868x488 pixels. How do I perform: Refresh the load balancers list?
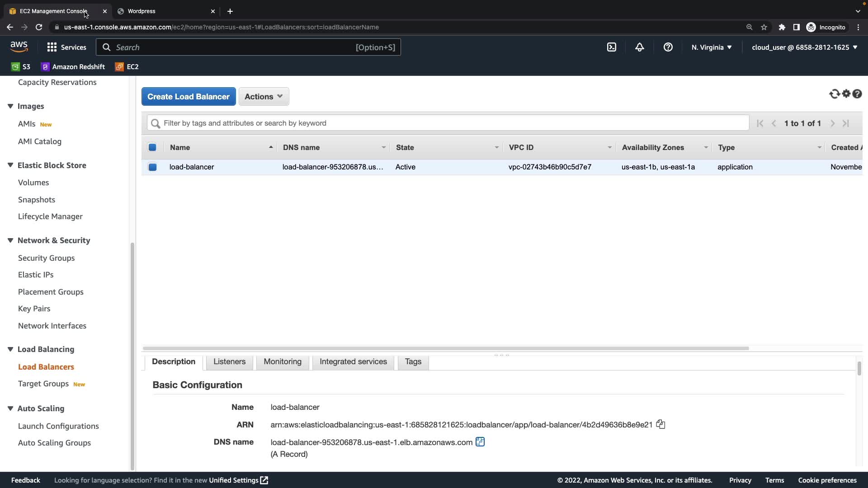834,94
